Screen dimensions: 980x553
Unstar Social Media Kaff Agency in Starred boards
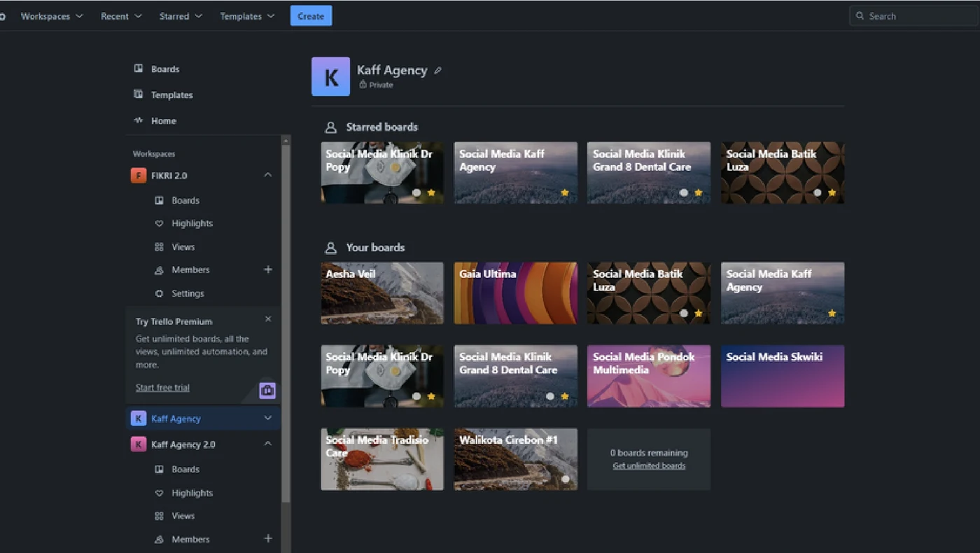click(565, 192)
